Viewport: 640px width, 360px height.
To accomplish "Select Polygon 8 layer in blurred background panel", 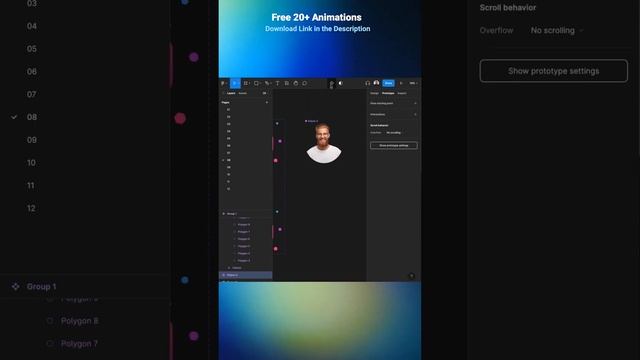I will pos(80,321).
